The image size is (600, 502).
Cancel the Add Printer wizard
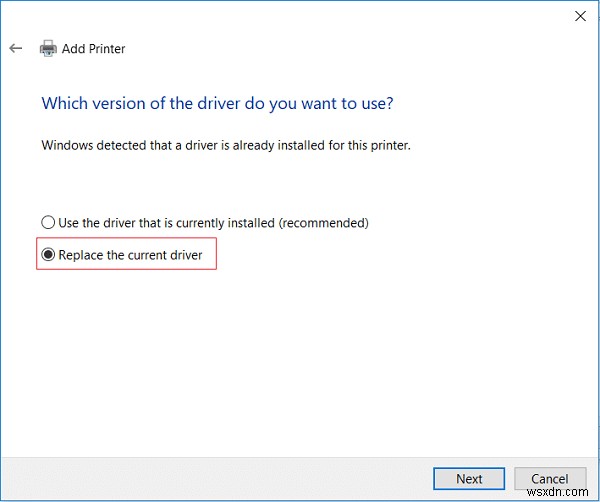pos(549,478)
